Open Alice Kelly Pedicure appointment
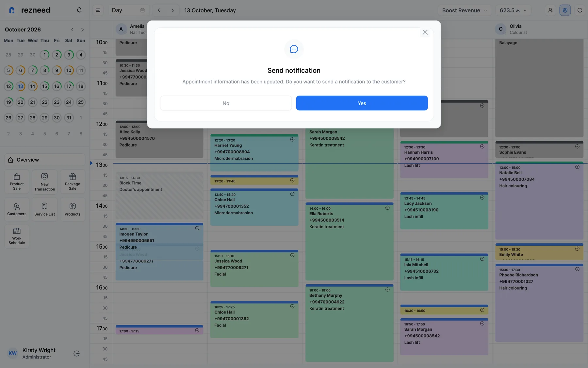Screen dimensions: 588x368 tap(159, 139)
